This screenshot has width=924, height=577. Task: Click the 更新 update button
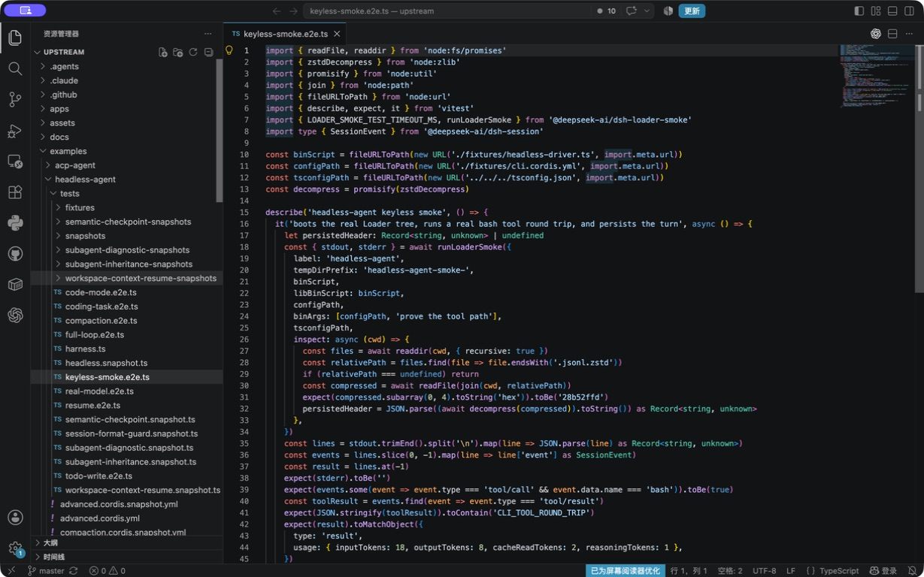692,11
